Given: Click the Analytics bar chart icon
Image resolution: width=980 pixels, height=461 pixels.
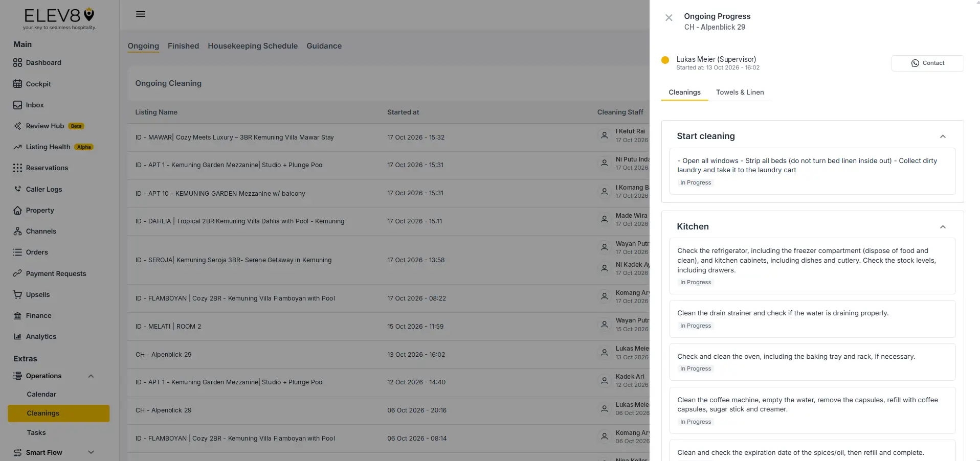Looking at the screenshot, I should click(x=17, y=336).
